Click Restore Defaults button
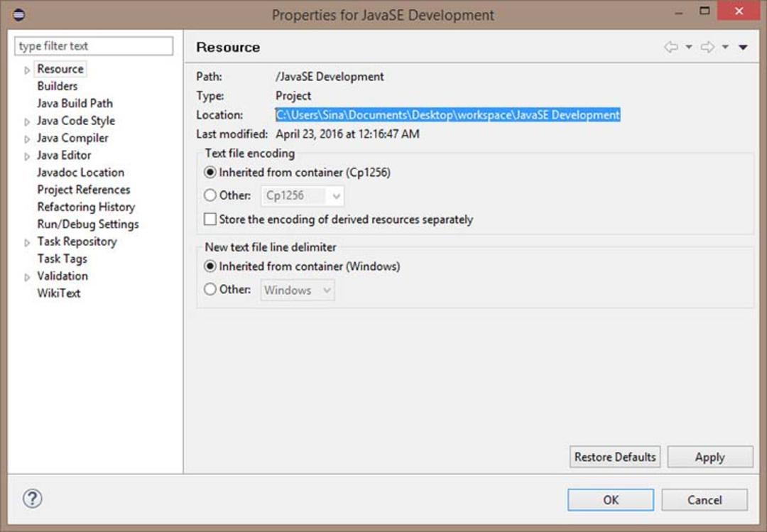 pyautogui.click(x=615, y=457)
